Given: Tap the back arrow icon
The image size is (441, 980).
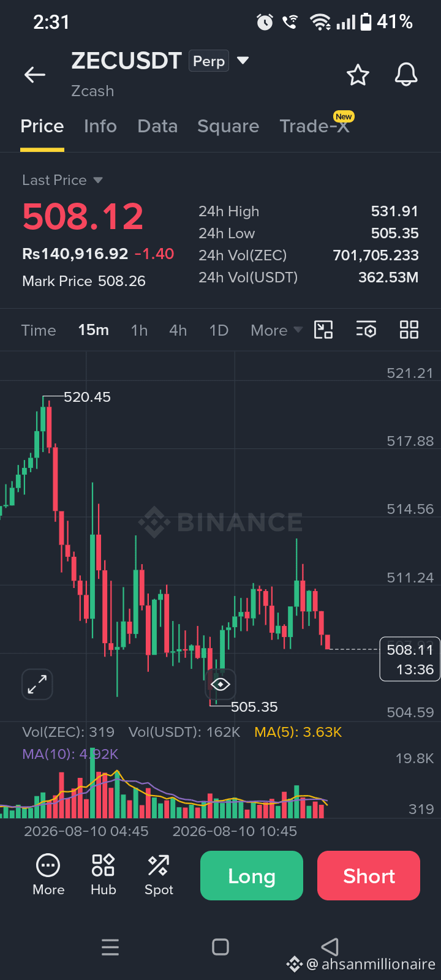Looking at the screenshot, I should pos(35,75).
